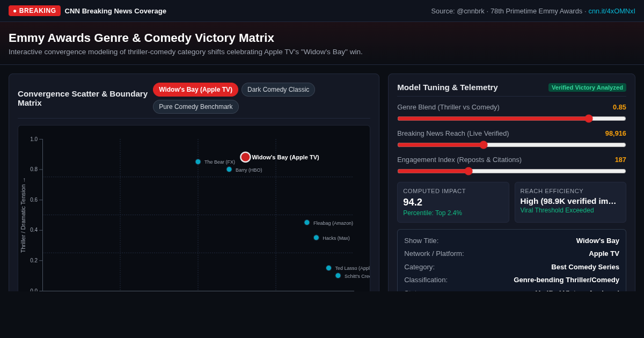This screenshot has width=644, height=338.
Task: Click Thriller / Dramatic Tension axis label
Action: 23,215
